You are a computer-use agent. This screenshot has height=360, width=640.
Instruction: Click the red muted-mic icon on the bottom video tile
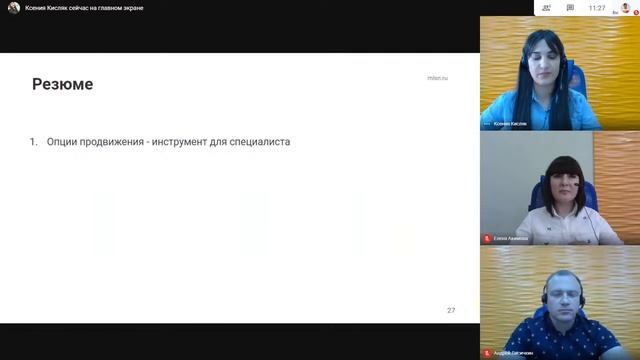coord(487,353)
